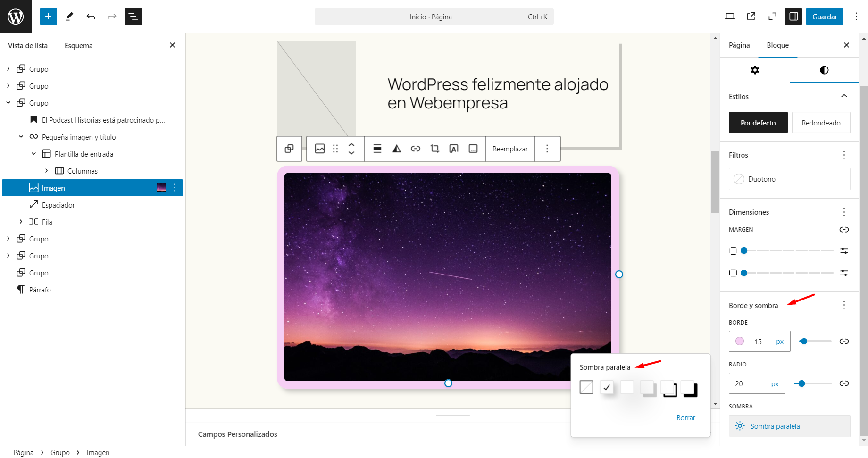Image resolution: width=868 pixels, height=458 pixels.
Task: Close the settings sidebar
Action: [846, 45]
